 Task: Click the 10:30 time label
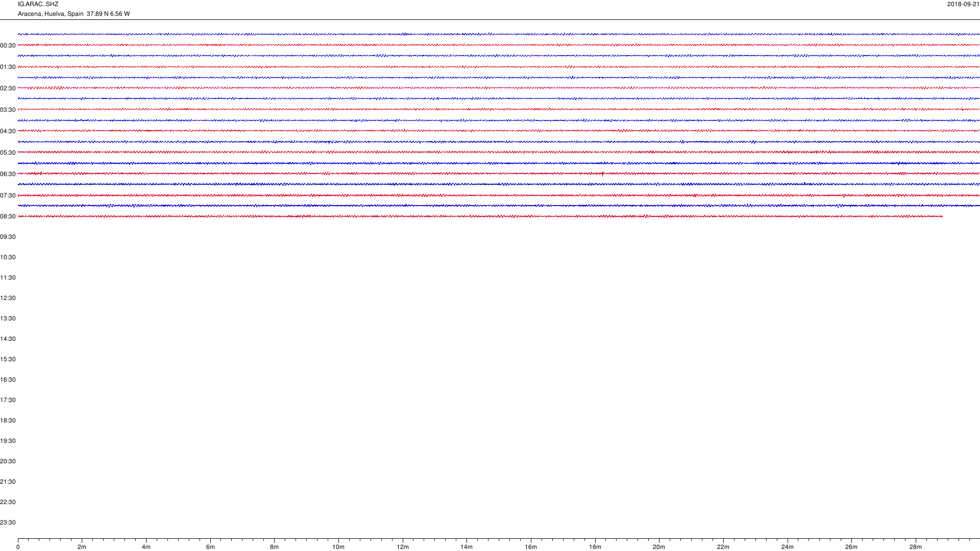8,257
